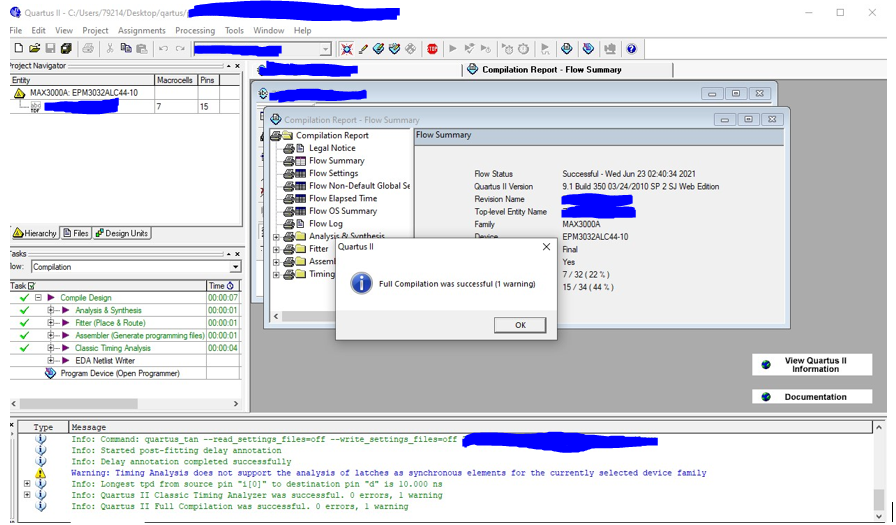Toggle the Task column header check icon

[32, 286]
